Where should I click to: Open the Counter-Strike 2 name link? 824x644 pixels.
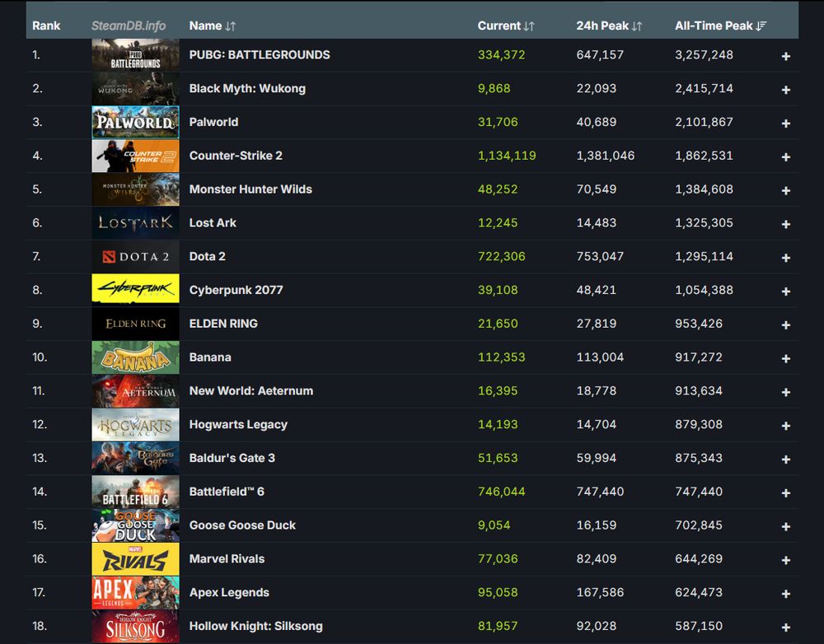[236, 156]
